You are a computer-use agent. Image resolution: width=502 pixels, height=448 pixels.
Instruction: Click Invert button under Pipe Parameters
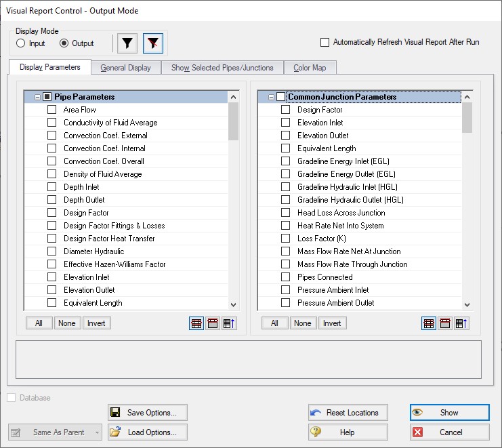(96, 323)
